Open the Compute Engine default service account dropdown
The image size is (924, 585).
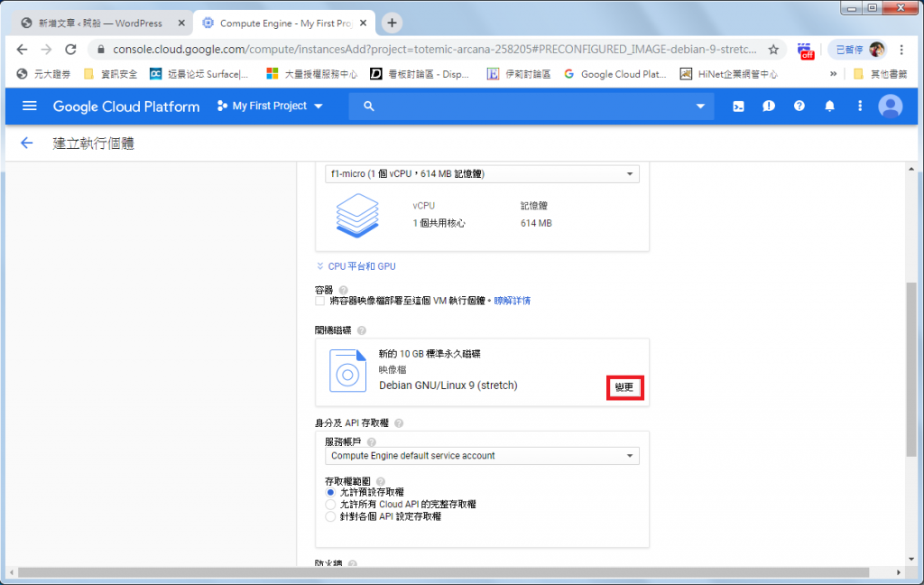(482, 456)
